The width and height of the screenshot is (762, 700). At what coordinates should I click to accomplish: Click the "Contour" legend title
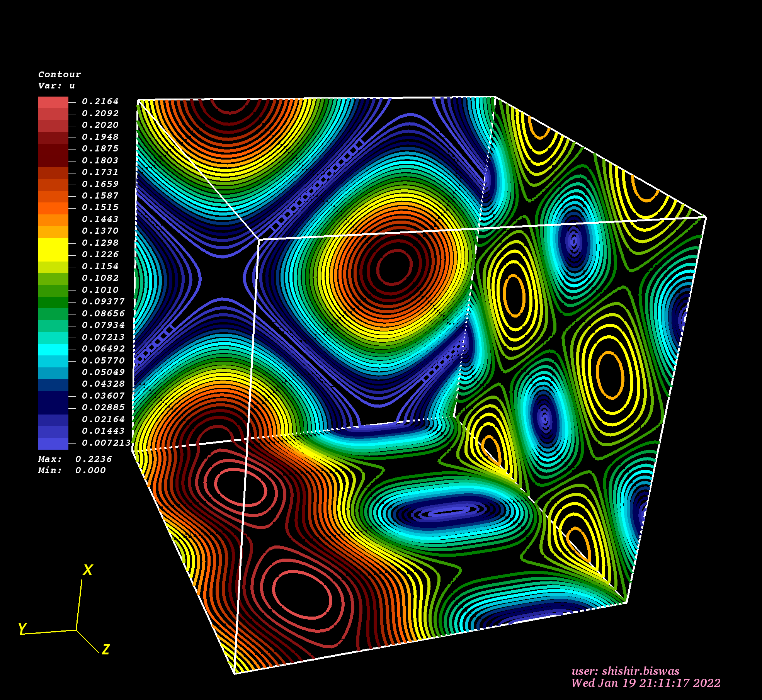pyautogui.click(x=60, y=74)
